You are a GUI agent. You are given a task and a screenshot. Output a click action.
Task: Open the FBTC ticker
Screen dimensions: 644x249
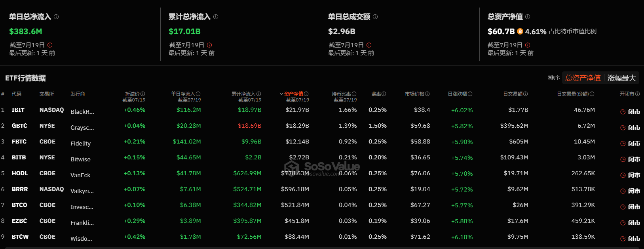click(19, 142)
